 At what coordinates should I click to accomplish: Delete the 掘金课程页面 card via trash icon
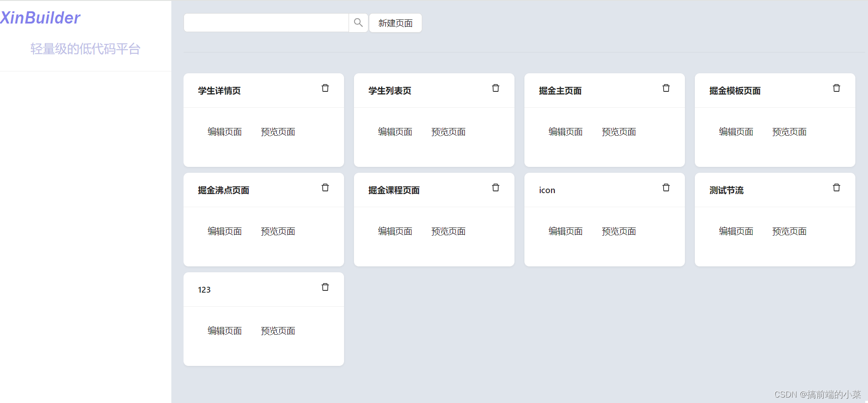coord(495,188)
